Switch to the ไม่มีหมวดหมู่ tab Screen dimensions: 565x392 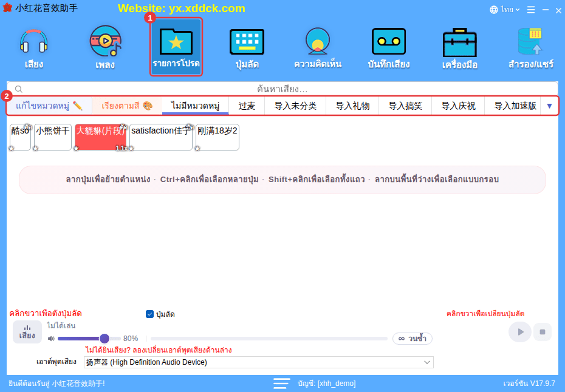[195, 106]
